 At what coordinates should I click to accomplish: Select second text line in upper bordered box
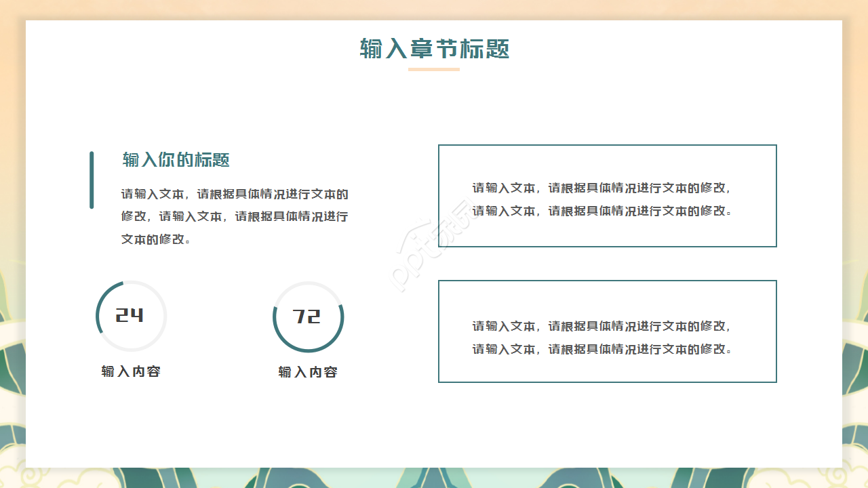pyautogui.click(x=602, y=211)
